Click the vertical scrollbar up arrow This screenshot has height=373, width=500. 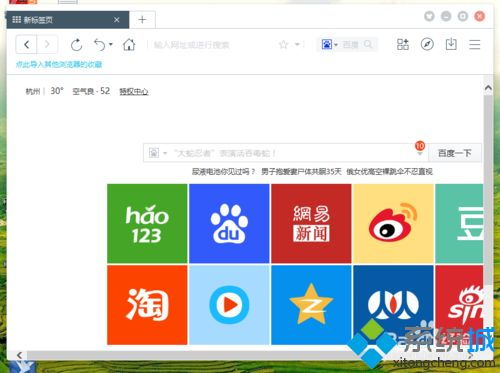click(488, 88)
